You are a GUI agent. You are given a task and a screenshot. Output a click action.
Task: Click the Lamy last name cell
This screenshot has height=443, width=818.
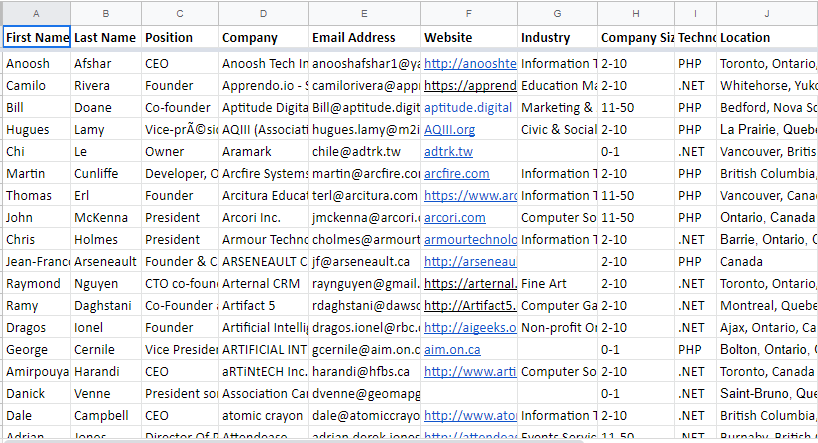click(106, 129)
